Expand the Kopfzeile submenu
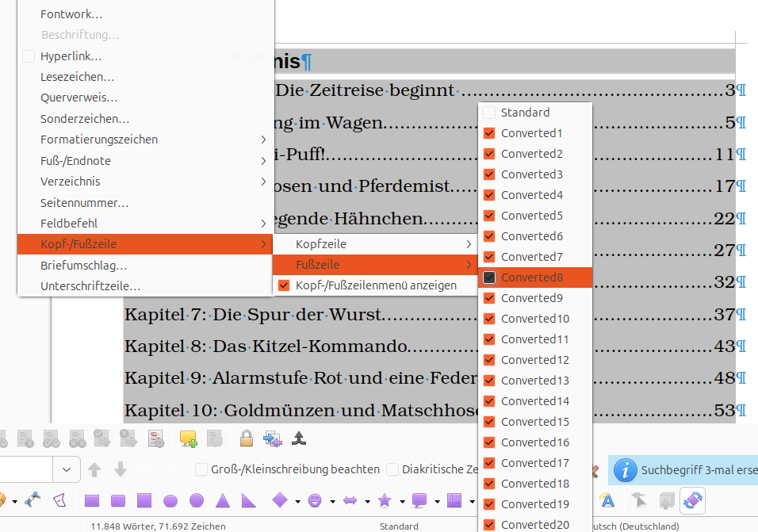Viewport: 758px width, 532px height. [x=373, y=243]
